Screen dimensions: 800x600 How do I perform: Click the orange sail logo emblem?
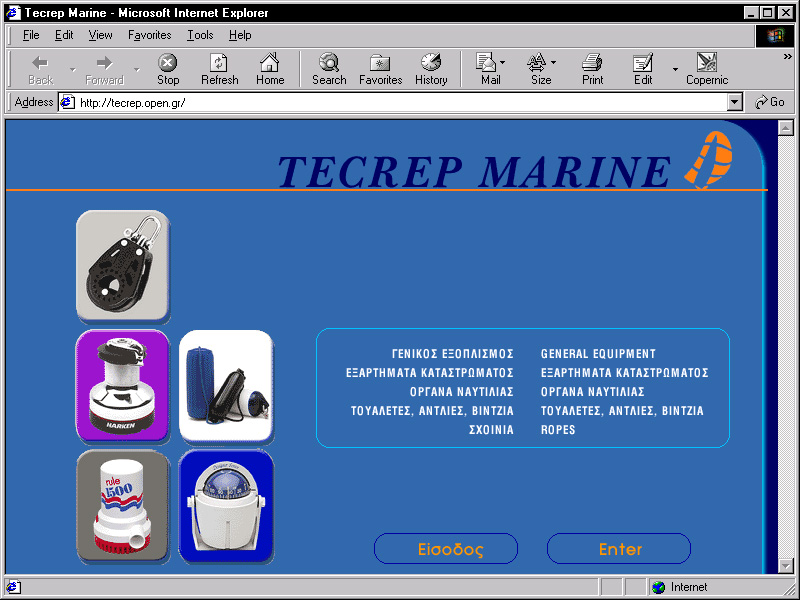[x=708, y=160]
